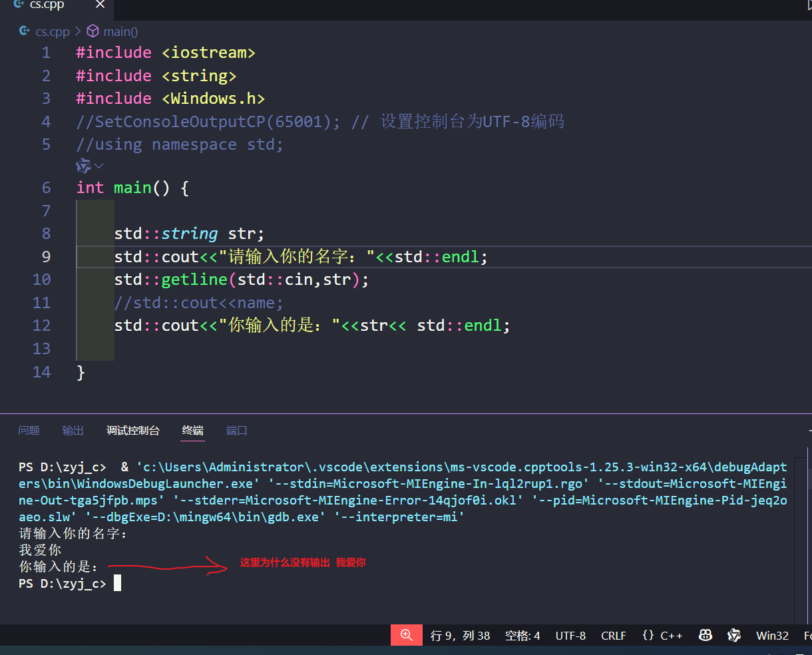Click the "你输入的是：" cout statement
This screenshot has height=655, width=812.
point(311,326)
